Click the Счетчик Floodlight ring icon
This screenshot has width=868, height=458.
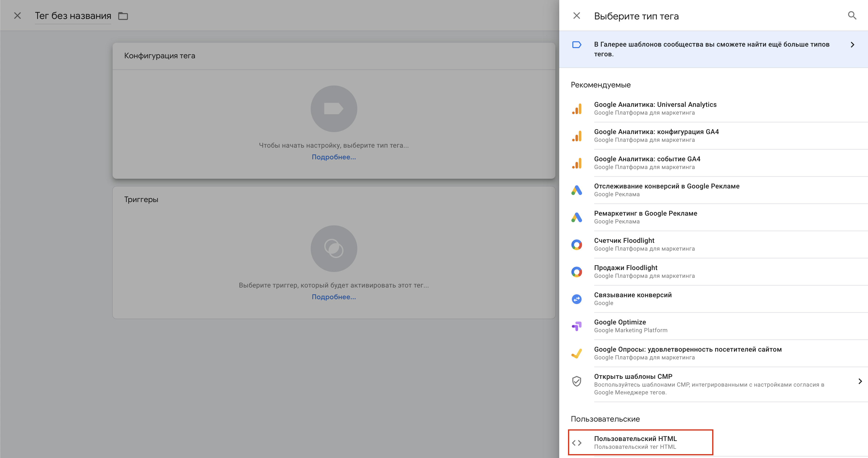click(x=576, y=245)
